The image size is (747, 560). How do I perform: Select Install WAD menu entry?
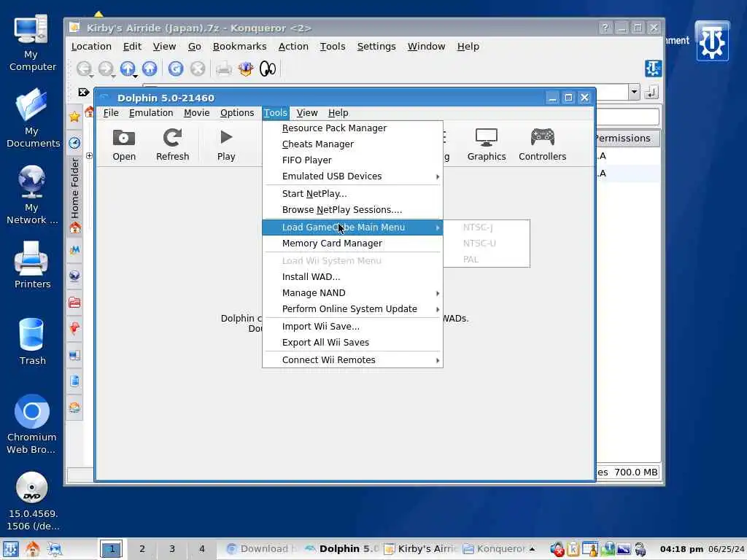point(352,276)
